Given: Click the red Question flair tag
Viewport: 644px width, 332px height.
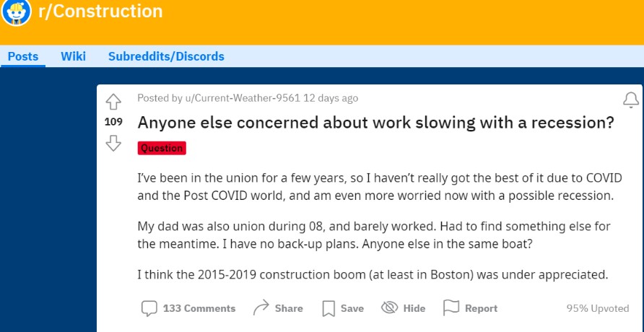Looking at the screenshot, I should click(x=162, y=148).
